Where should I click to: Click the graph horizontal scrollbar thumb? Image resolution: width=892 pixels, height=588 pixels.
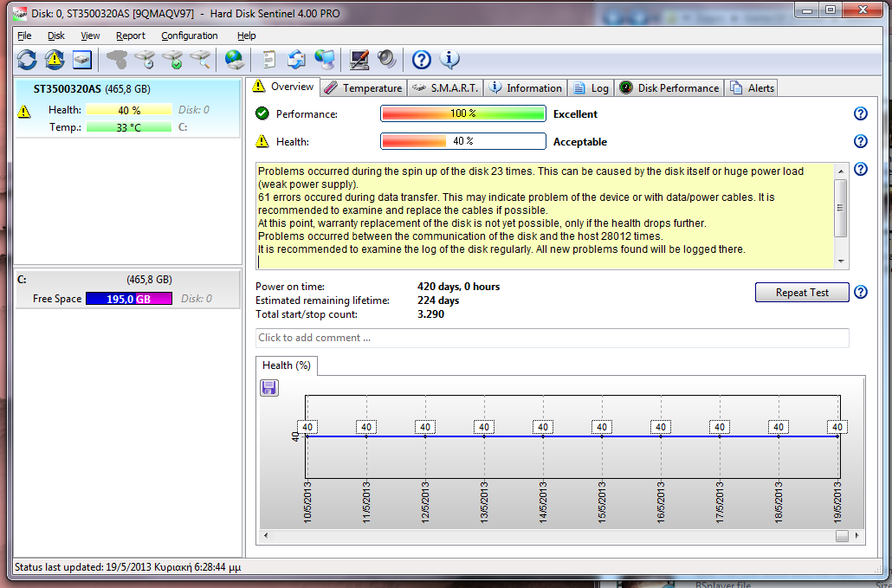coord(842,536)
